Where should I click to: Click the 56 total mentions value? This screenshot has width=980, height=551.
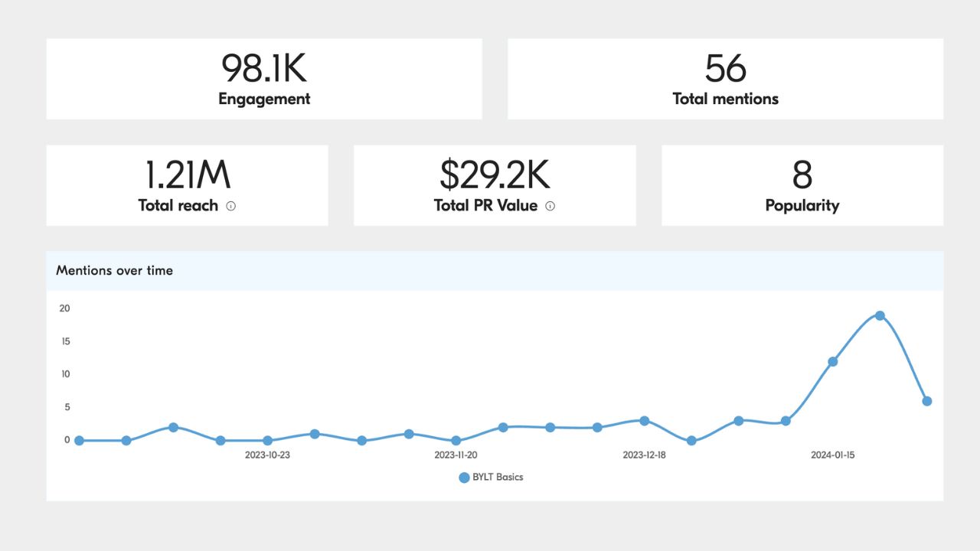(x=725, y=68)
